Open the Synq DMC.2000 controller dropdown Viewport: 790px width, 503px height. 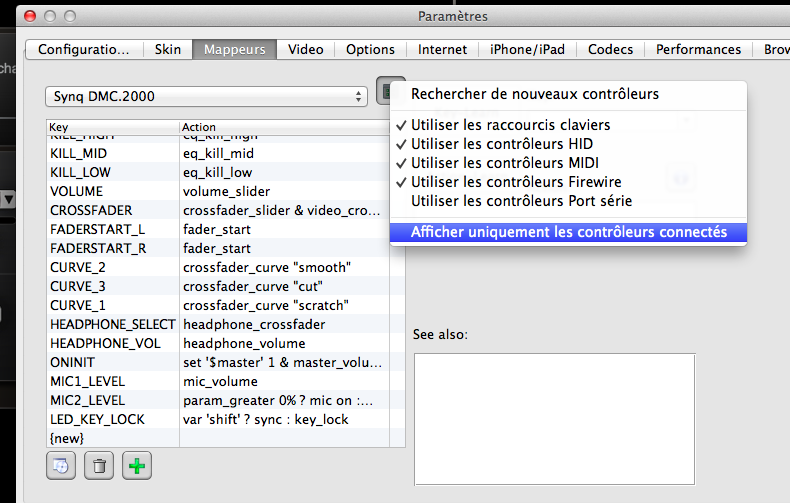click(206, 96)
